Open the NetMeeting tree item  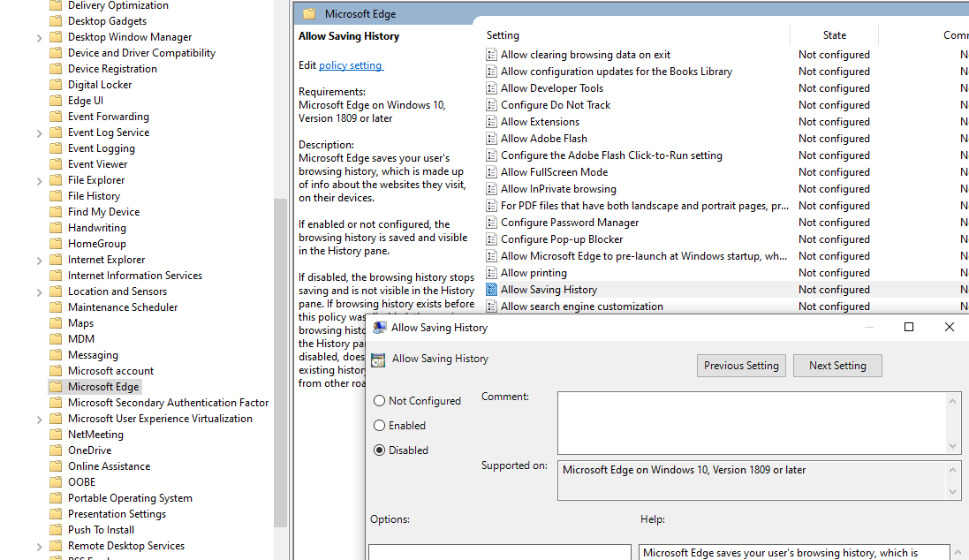(95, 435)
